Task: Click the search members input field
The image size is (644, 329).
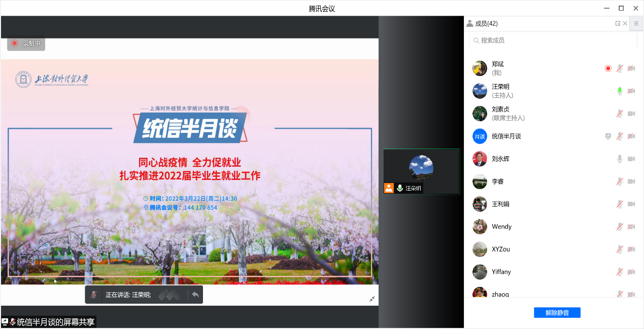Action: 553,40
